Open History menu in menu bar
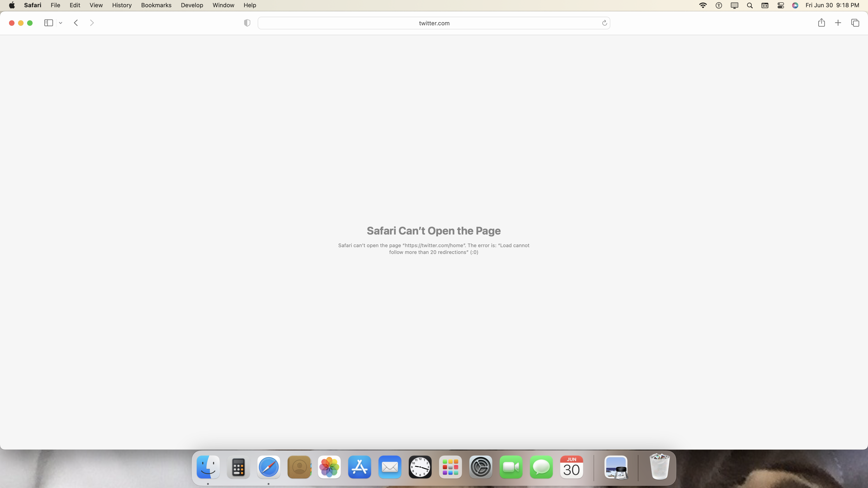The height and width of the screenshot is (488, 868). tap(122, 5)
